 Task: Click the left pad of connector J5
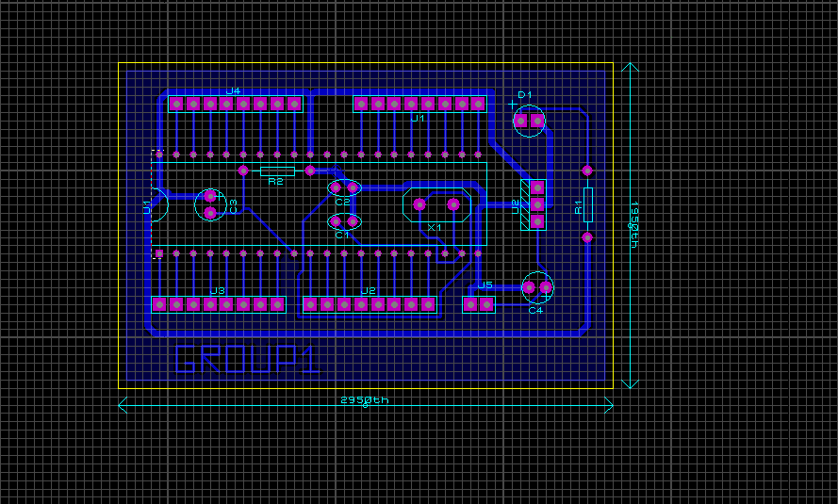point(470,305)
